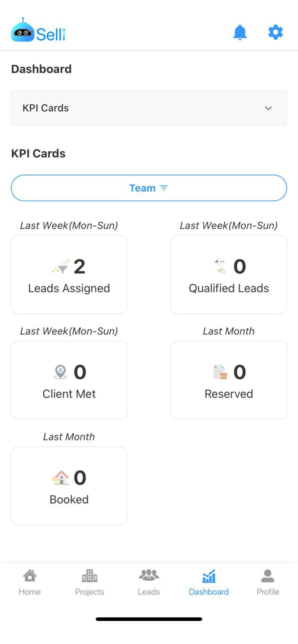Open notifications bell
This screenshot has height=644, width=298.
point(240,32)
